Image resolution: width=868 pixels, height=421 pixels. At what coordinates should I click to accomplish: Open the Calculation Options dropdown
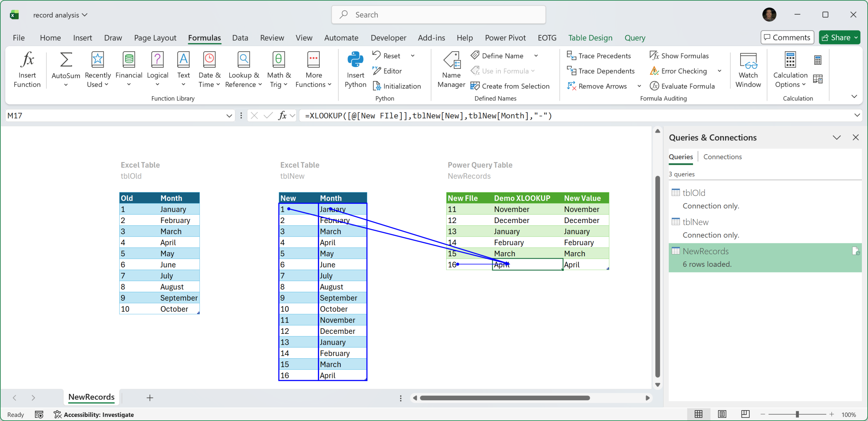[x=790, y=69]
